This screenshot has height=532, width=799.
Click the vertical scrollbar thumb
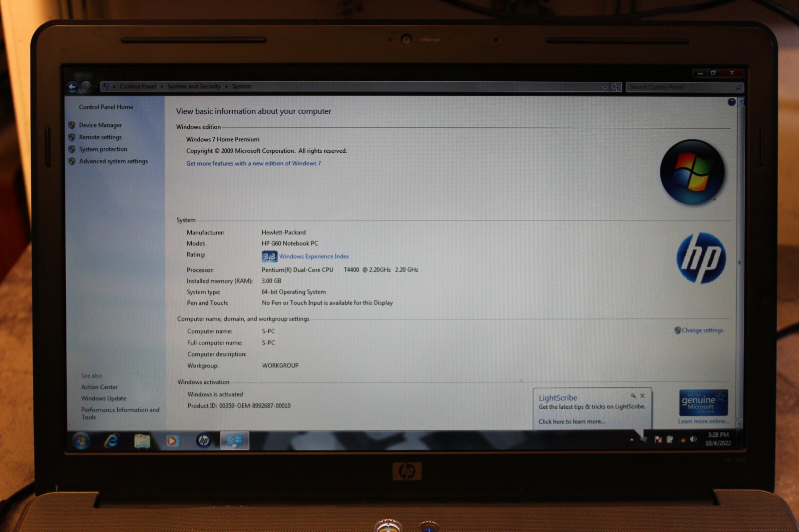740,263
